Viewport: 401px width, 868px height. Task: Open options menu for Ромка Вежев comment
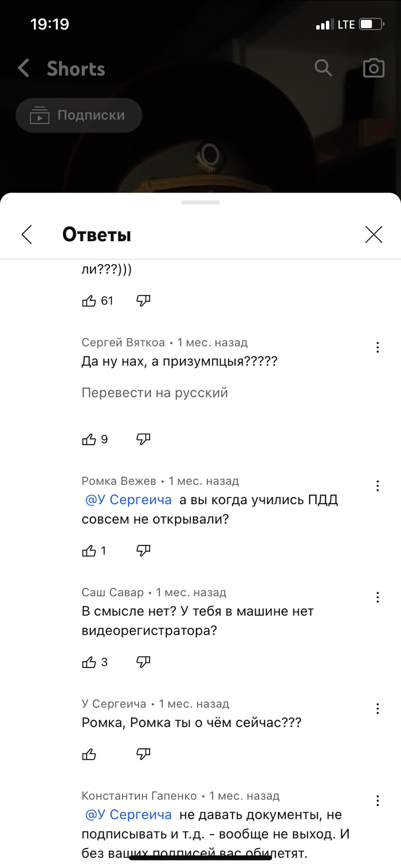(x=378, y=486)
